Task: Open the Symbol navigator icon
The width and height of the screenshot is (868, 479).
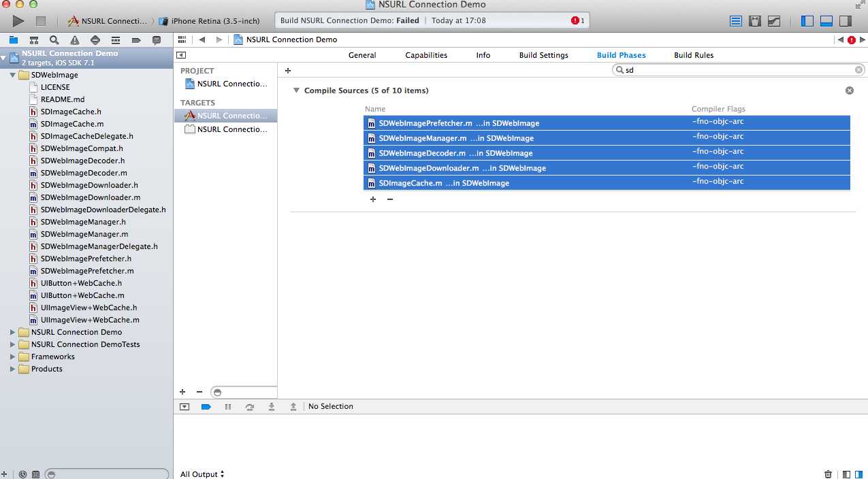Action: coord(33,40)
